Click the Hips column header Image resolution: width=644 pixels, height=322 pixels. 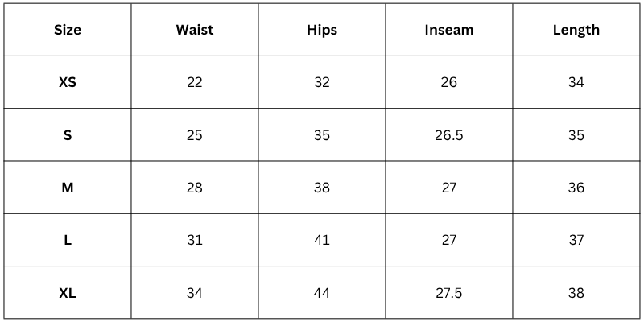[322, 31]
